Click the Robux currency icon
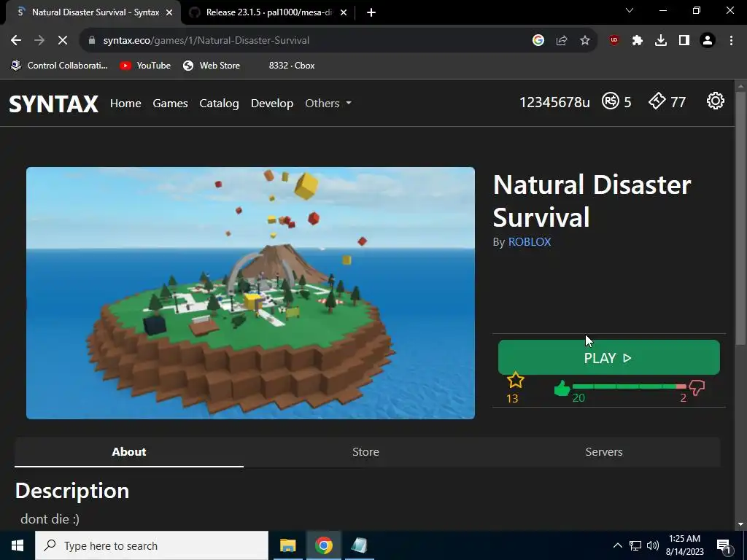 (611, 101)
